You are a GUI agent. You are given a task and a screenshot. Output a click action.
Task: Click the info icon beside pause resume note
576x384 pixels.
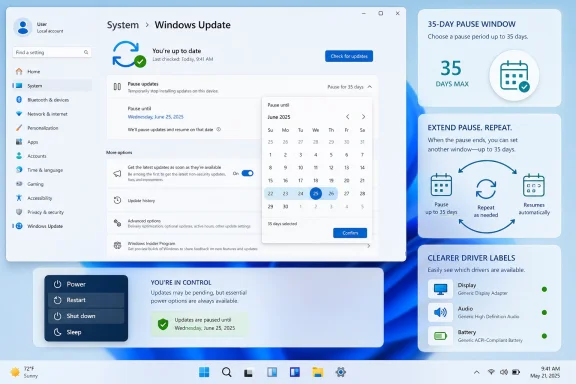[219, 129]
